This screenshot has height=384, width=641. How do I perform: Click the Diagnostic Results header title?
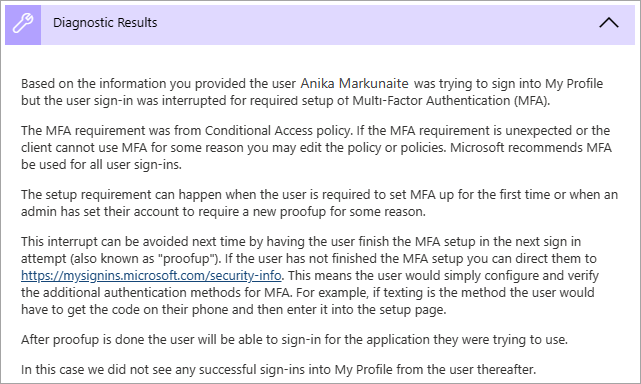(x=105, y=22)
